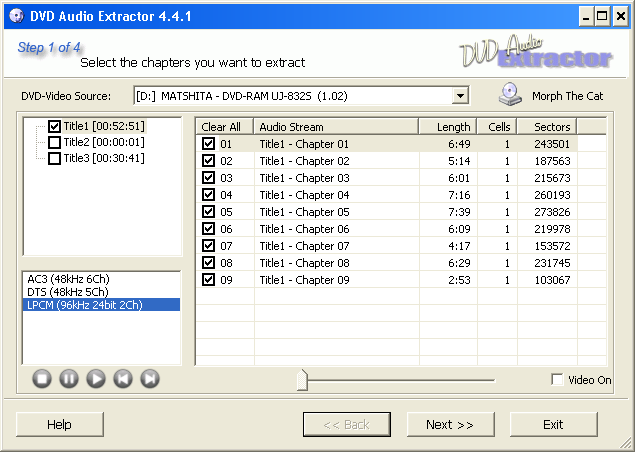Image resolution: width=635 pixels, height=452 pixels.
Task: Uncheck chapter 01 checkbox
Action: point(209,143)
